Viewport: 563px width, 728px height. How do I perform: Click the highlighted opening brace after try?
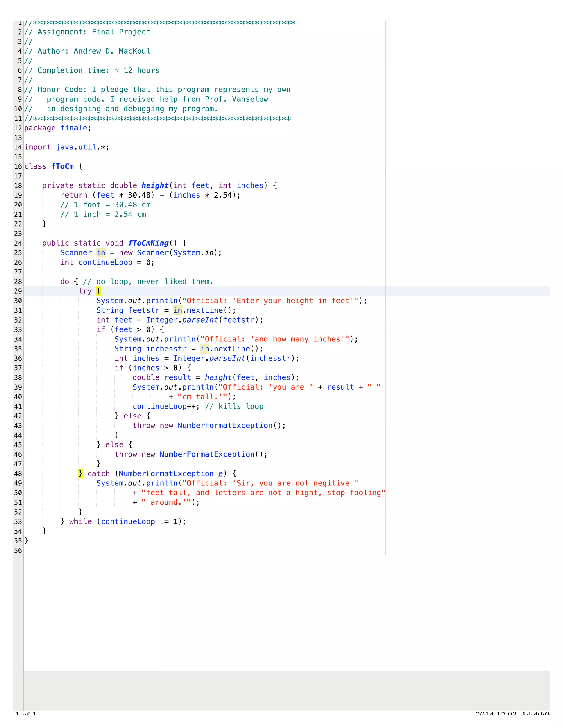click(99, 291)
